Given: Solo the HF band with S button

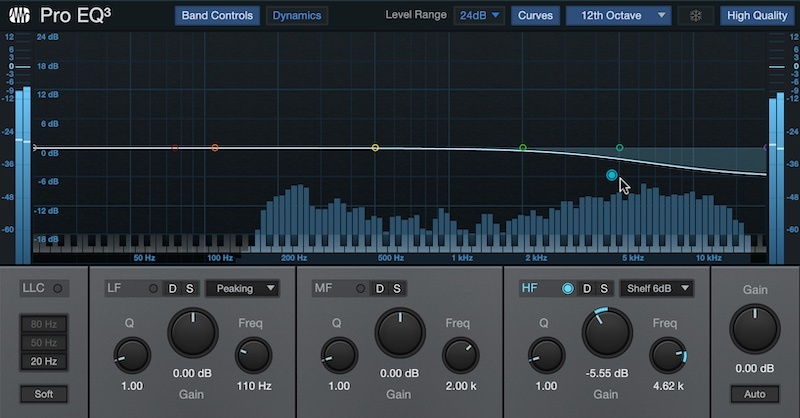Looking at the screenshot, I should (604, 288).
